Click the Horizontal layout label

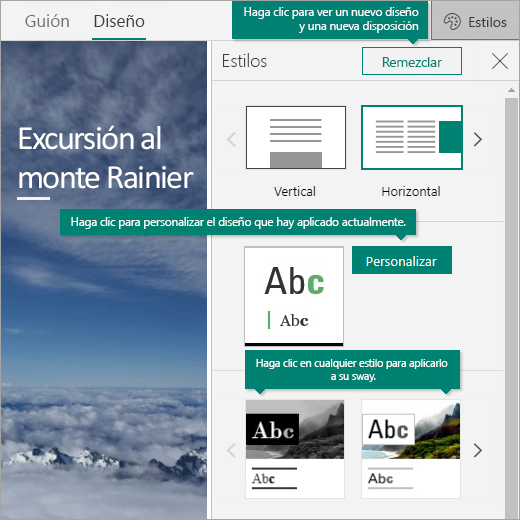click(x=411, y=191)
